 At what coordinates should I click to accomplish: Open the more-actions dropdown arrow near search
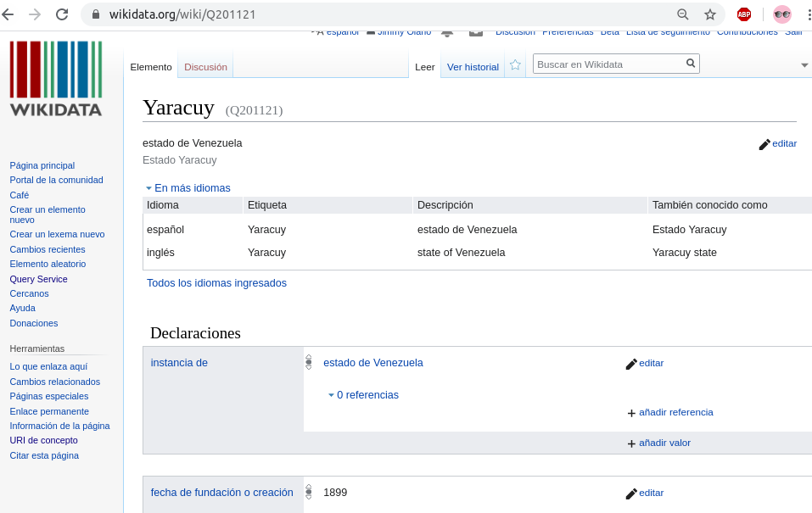804,65
